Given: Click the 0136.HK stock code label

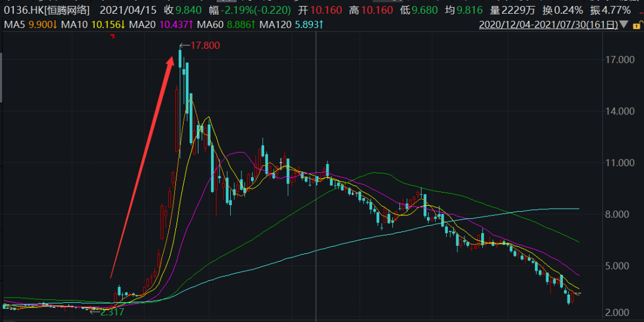Looking at the screenshot, I should point(20,10).
